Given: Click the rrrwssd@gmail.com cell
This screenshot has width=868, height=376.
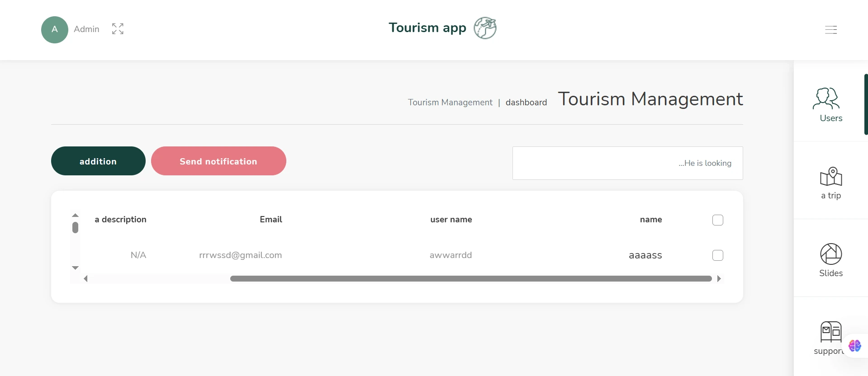Looking at the screenshot, I should tap(241, 255).
